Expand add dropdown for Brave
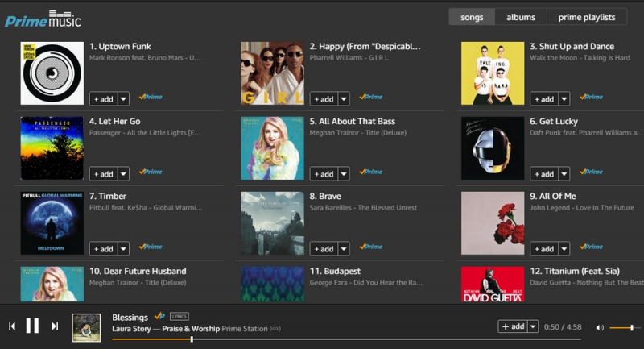 coord(344,248)
